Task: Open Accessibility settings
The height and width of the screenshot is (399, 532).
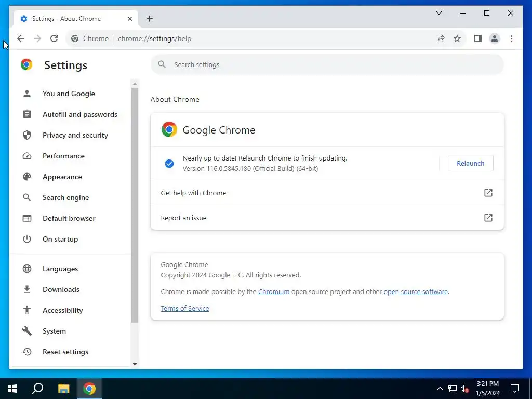Action: 62,310
